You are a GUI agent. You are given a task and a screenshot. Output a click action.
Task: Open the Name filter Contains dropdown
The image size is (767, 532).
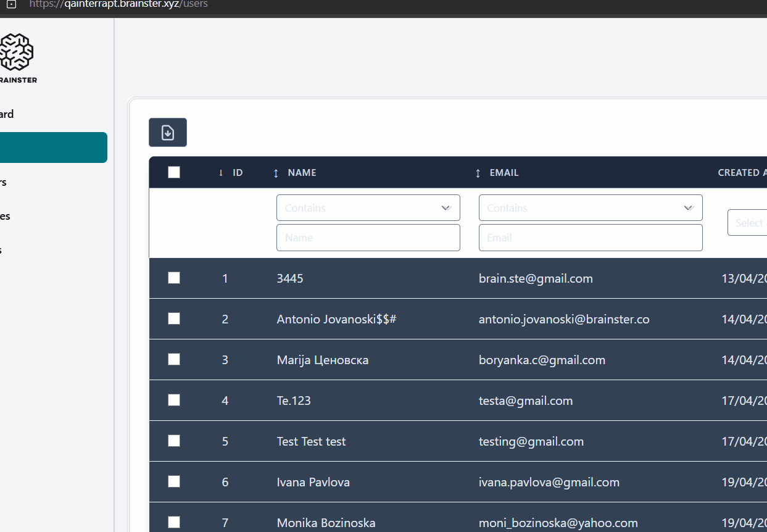point(368,208)
